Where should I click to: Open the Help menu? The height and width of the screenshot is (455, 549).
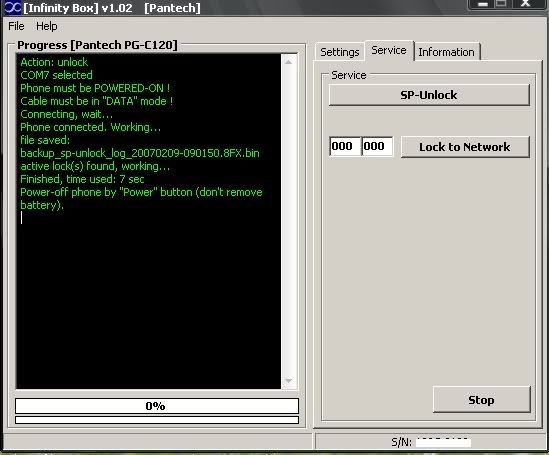pyautogui.click(x=47, y=26)
